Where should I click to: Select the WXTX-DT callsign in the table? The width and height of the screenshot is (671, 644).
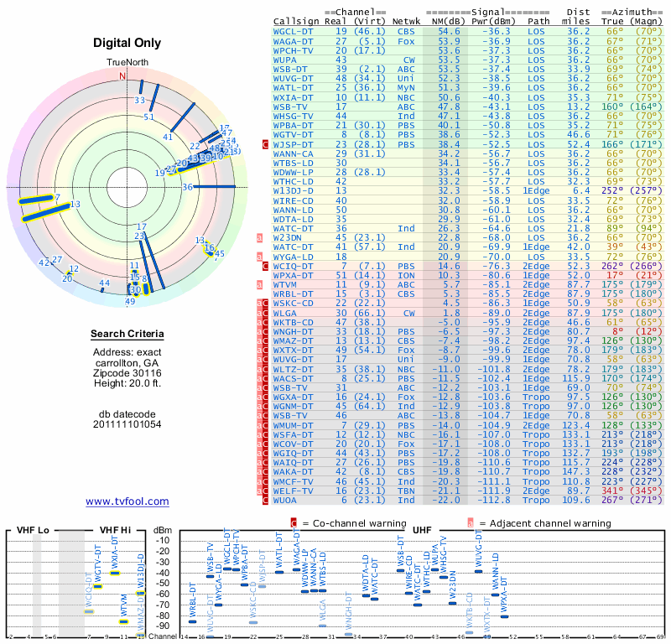click(293, 350)
